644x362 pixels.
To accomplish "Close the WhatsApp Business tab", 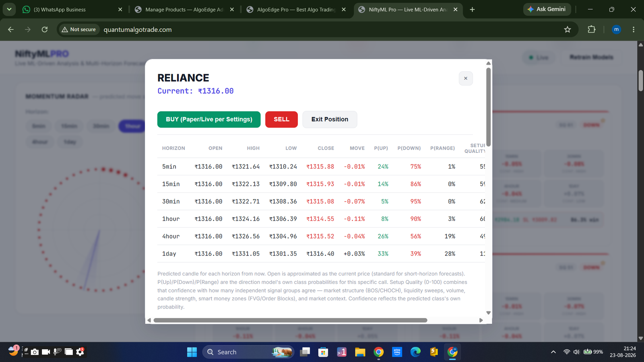I will [x=120, y=10].
